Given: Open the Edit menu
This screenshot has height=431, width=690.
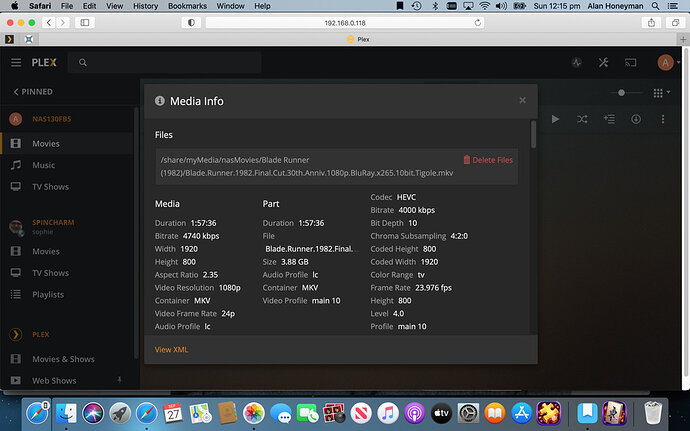Looking at the screenshot, I should [x=89, y=6].
